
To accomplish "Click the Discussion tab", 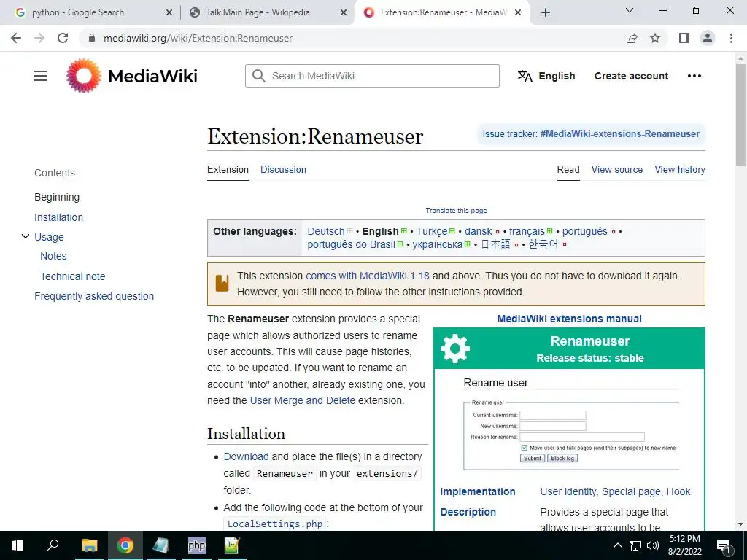I will point(283,169).
